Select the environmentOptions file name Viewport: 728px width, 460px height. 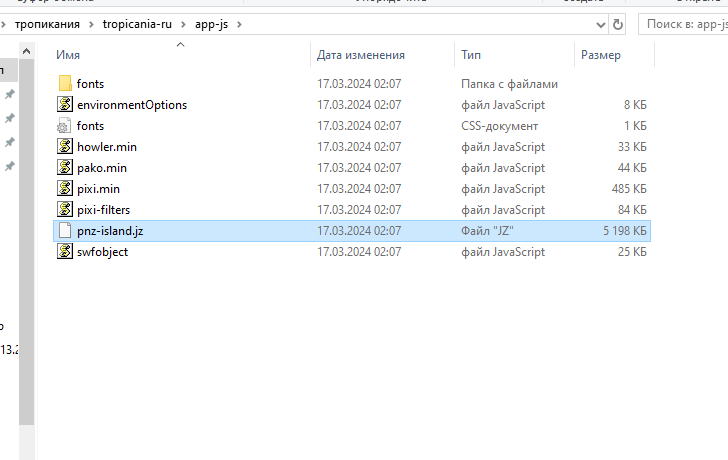[132, 105]
